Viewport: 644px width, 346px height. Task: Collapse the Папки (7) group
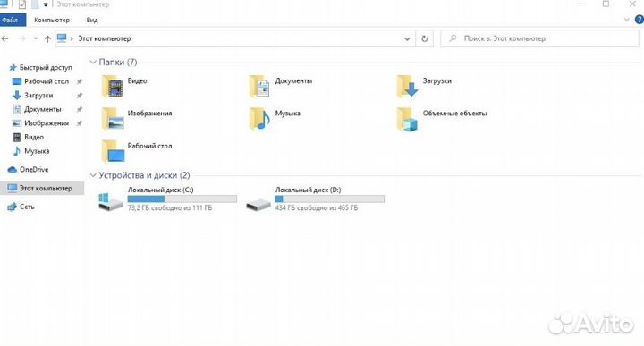93,62
